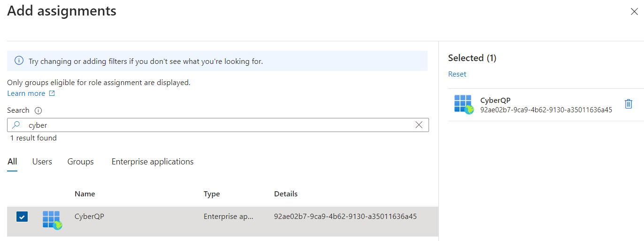Switch to the Users tab
The width and height of the screenshot is (644, 241).
tap(42, 162)
